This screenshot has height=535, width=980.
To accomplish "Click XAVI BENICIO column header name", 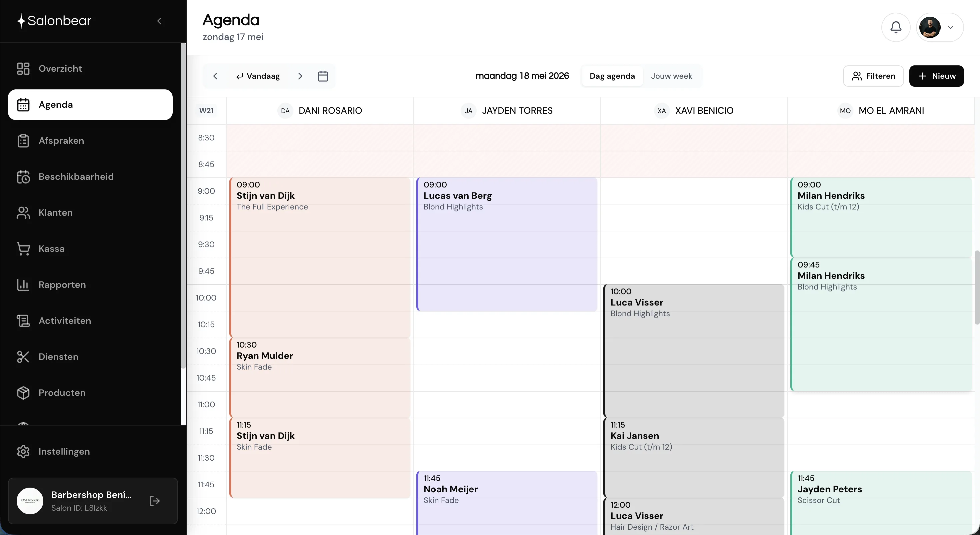I will tap(704, 111).
